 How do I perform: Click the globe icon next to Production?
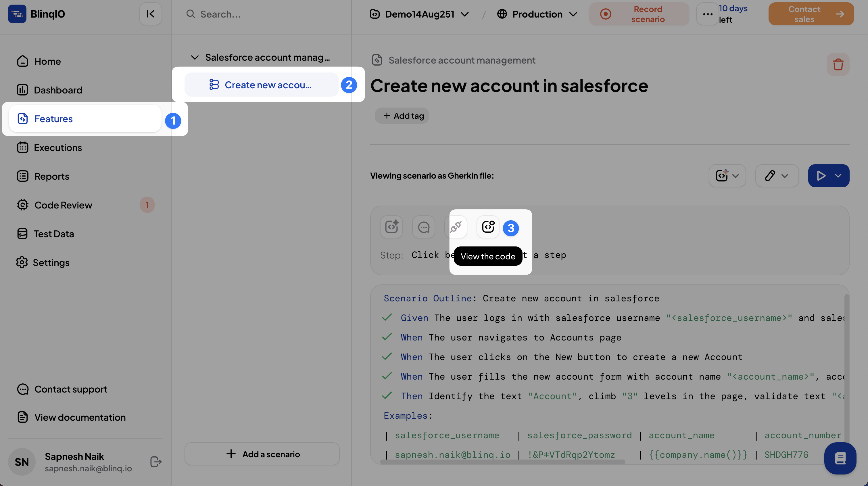click(502, 14)
